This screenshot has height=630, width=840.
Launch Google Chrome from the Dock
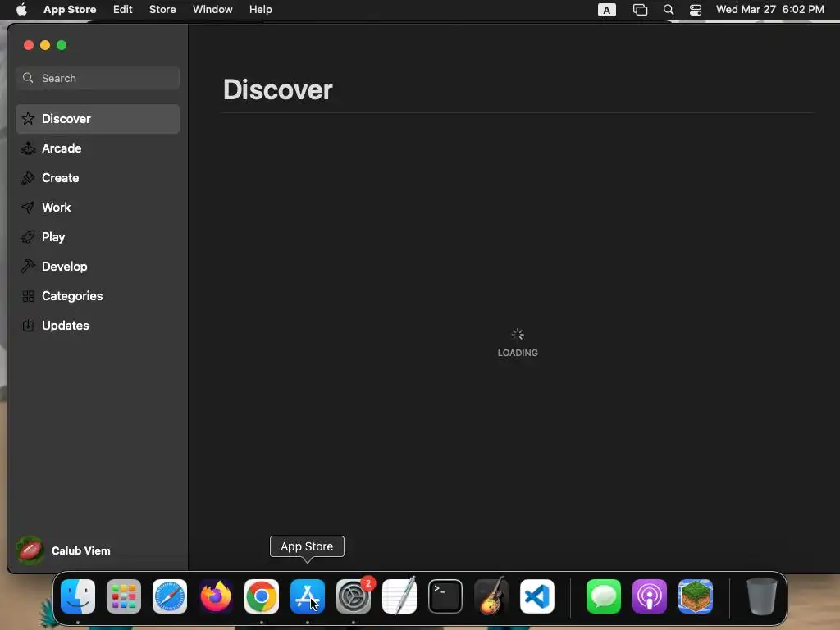(x=262, y=596)
